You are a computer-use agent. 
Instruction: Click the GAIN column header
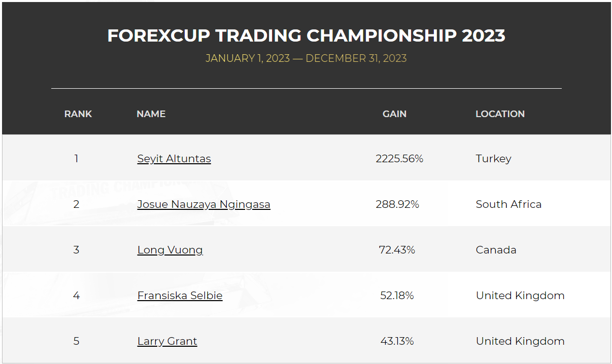[x=394, y=114]
